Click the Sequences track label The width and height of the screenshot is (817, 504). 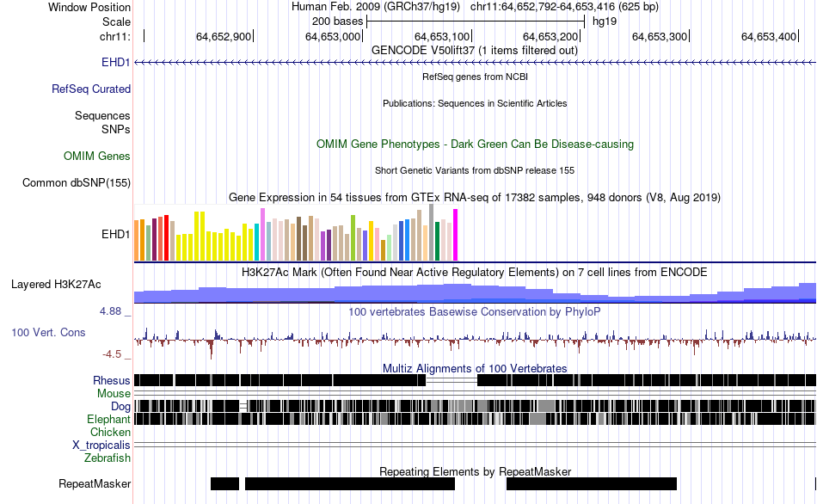[102, 116]
